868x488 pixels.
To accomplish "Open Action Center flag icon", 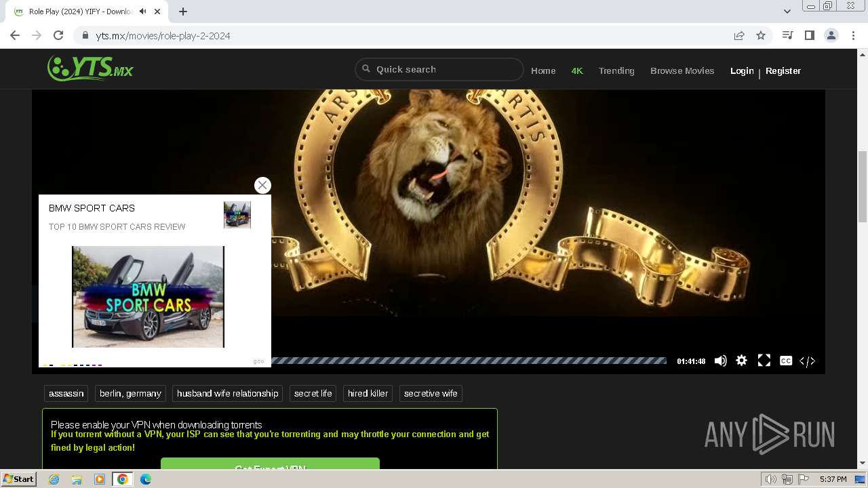I will [804, 479].
